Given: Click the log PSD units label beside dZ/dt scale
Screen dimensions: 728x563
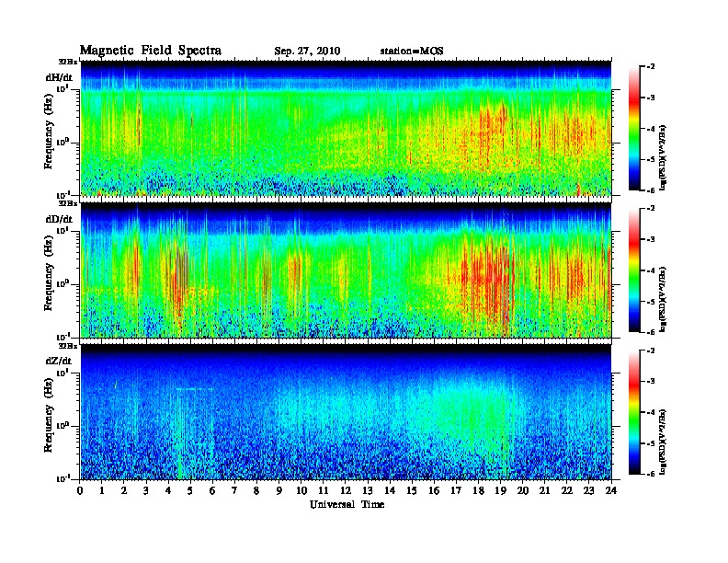Looking at the screenshot, I should pos(663,441).
